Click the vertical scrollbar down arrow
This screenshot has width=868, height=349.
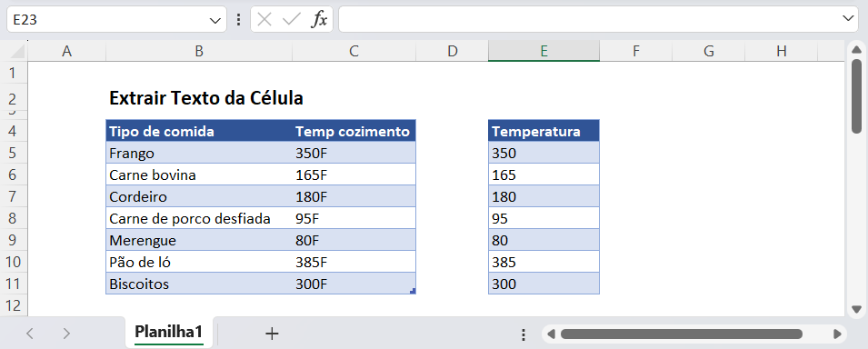pyautogui.click(x=856, y=309)
